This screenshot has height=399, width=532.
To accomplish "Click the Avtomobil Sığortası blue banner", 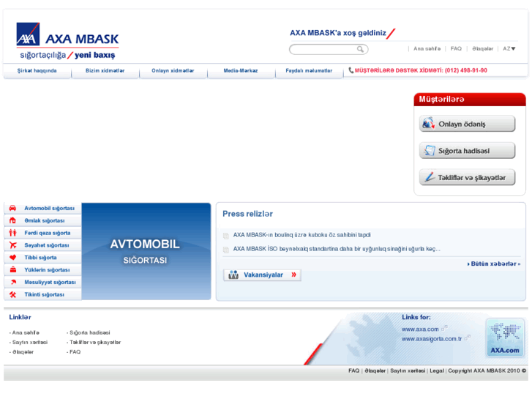I will pos(146,251).
